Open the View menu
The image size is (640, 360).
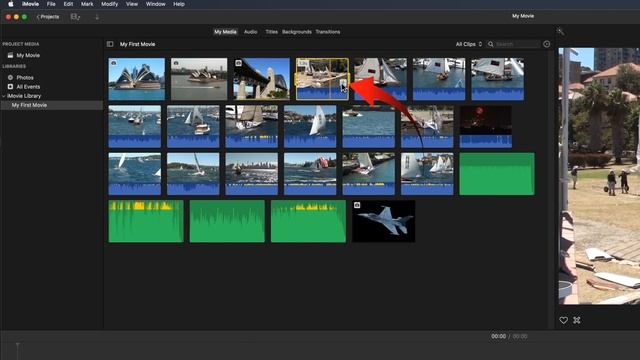tap(131, 4)
